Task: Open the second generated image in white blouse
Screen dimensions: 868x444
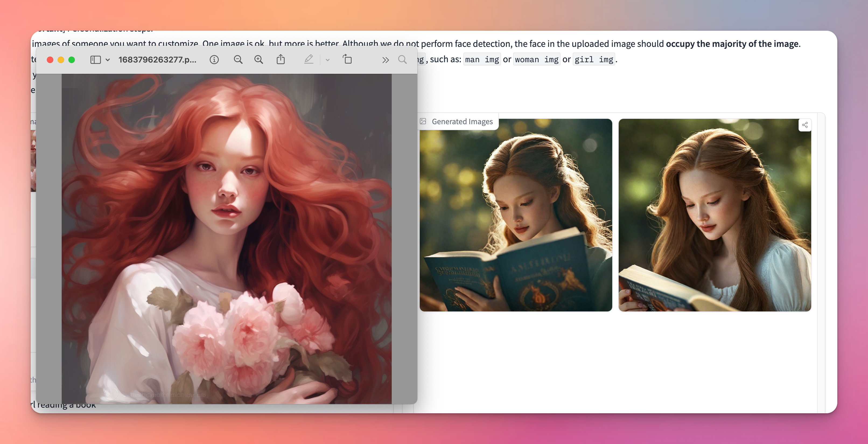Action: pyautogui.click(x=714, y=216)
